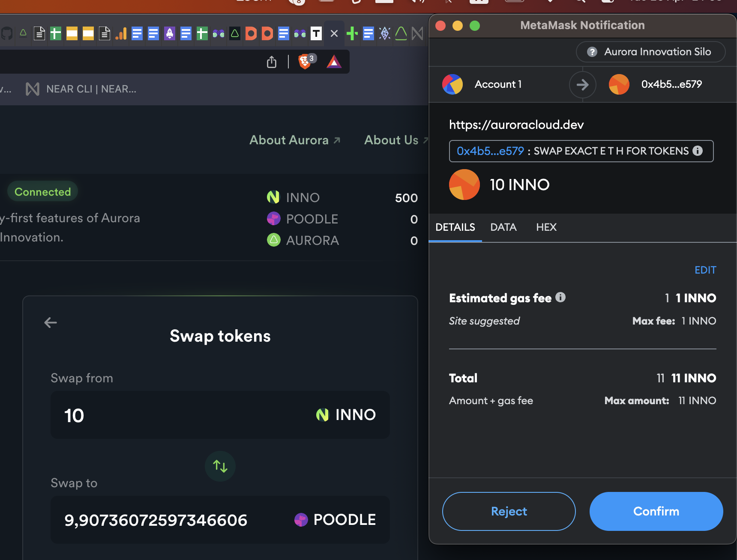737x560 pixels.
Task: Click the INNO token icon in balances
Action: pyautogui.click(x=273, y=197)
